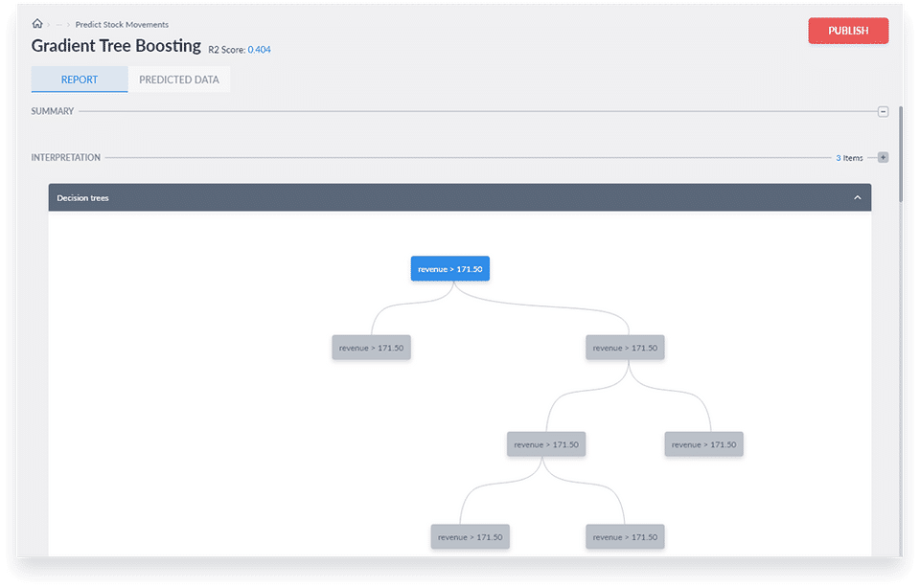
Task: Expand the INTERPRETATION section with plus icon
Action: click(883, 157)
